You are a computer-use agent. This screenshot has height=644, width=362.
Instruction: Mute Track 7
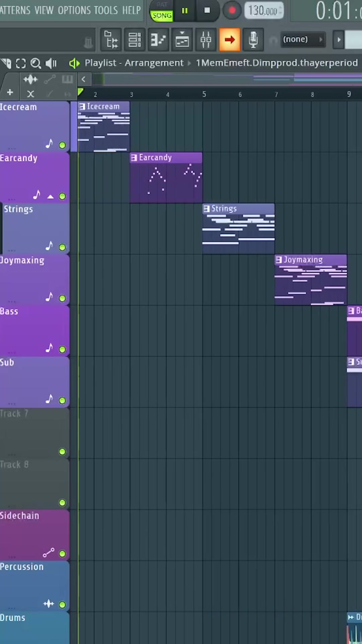coord(62,451)
